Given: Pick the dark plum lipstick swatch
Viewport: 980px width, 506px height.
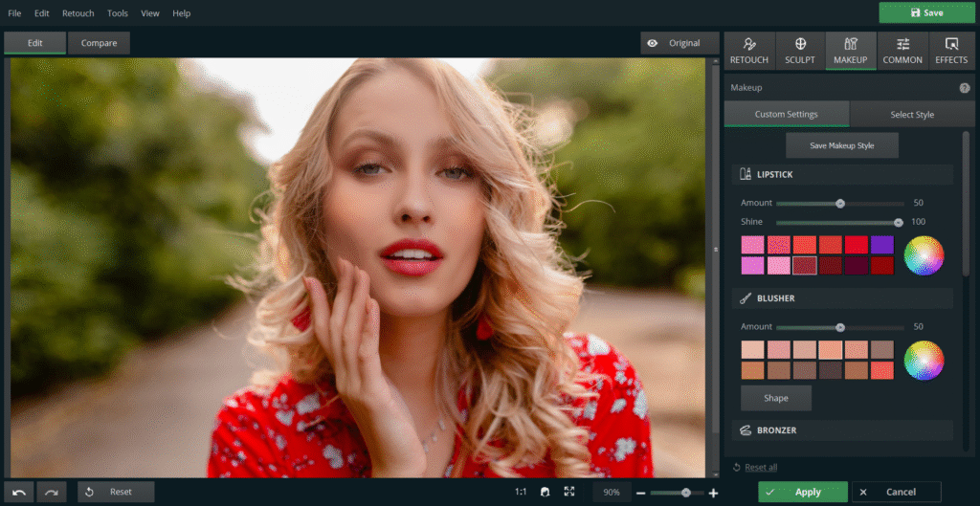Looking at the screenshot, I should pos(857,266).
